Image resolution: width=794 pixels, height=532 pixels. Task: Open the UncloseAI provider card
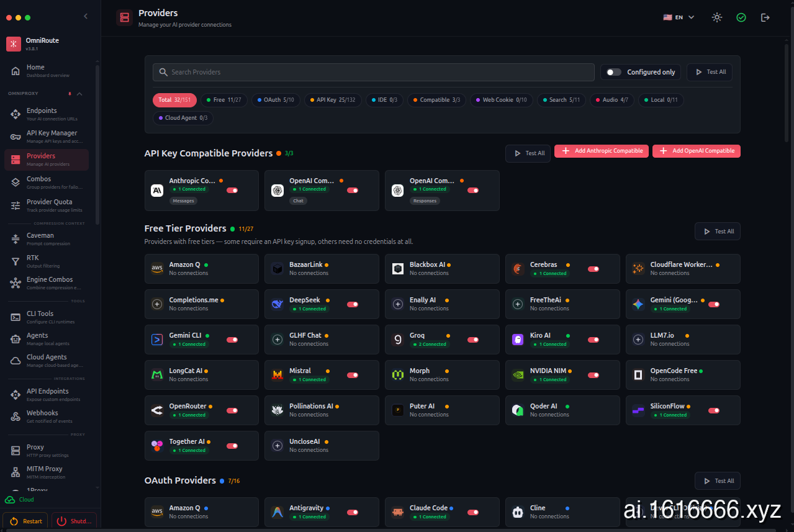point(322,446)
